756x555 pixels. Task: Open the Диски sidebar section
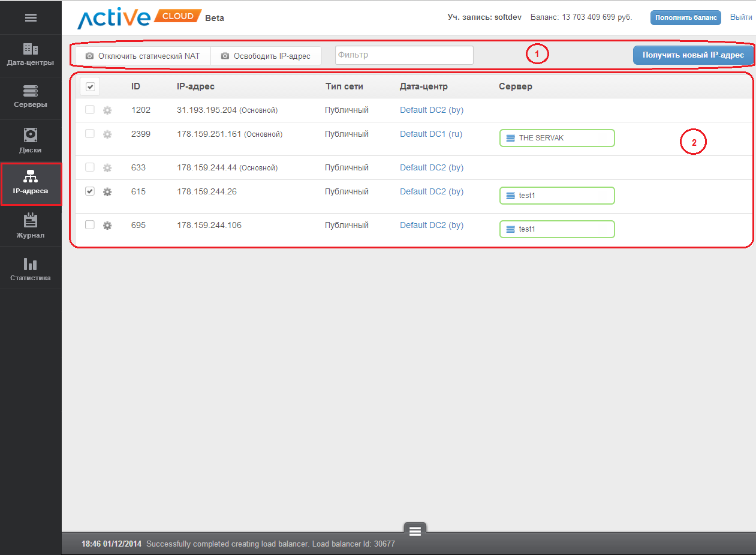pos(31,141)
